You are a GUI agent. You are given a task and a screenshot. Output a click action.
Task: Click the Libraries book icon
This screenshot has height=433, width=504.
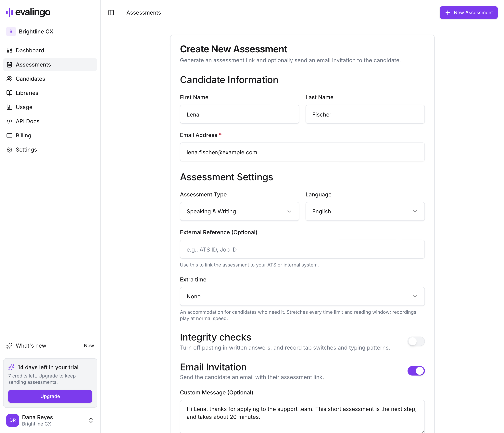[x=9, y=93]
